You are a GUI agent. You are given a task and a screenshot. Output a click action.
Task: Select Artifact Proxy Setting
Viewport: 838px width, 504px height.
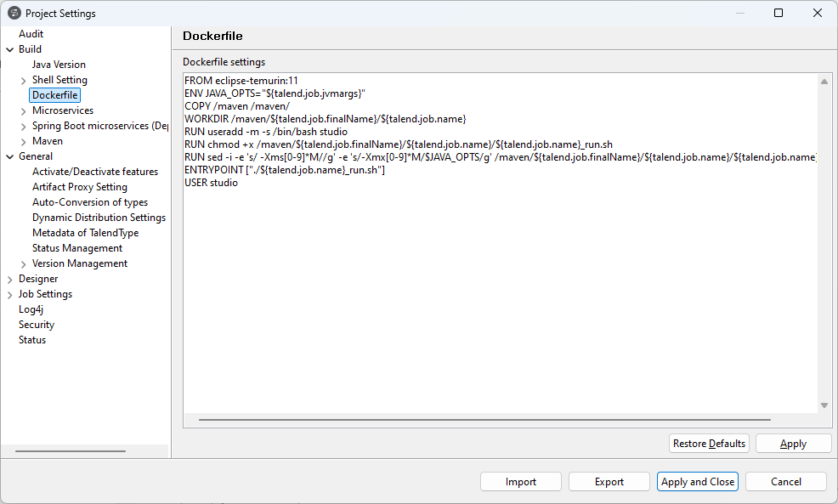tap(79, 186)
